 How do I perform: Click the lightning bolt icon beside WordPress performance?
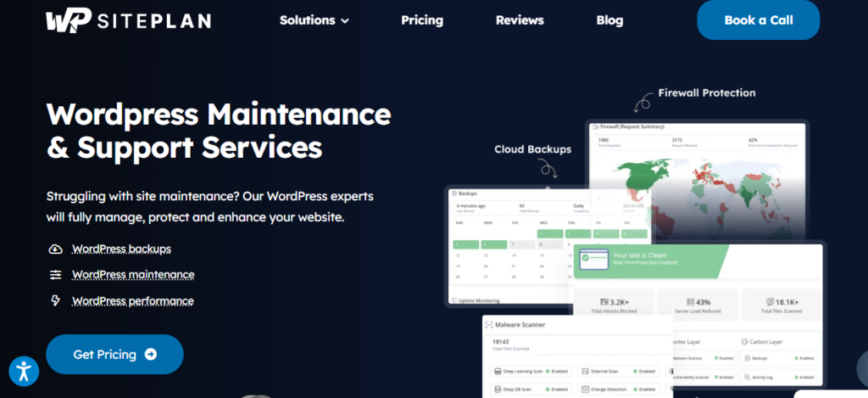[55, 301]
